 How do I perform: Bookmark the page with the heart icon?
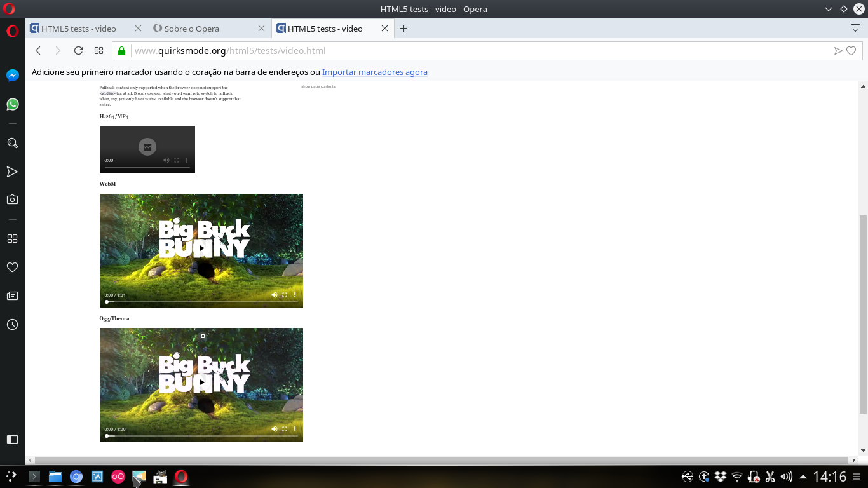[851, 51]
